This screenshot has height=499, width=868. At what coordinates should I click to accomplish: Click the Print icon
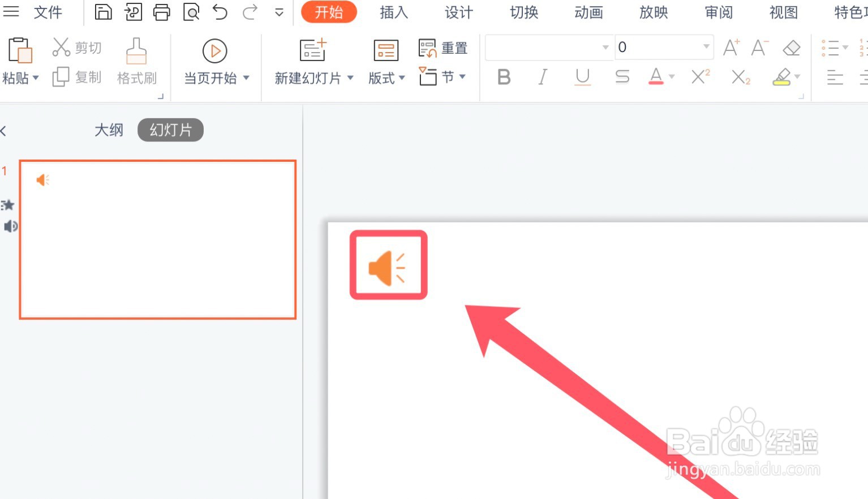(162, 12)
